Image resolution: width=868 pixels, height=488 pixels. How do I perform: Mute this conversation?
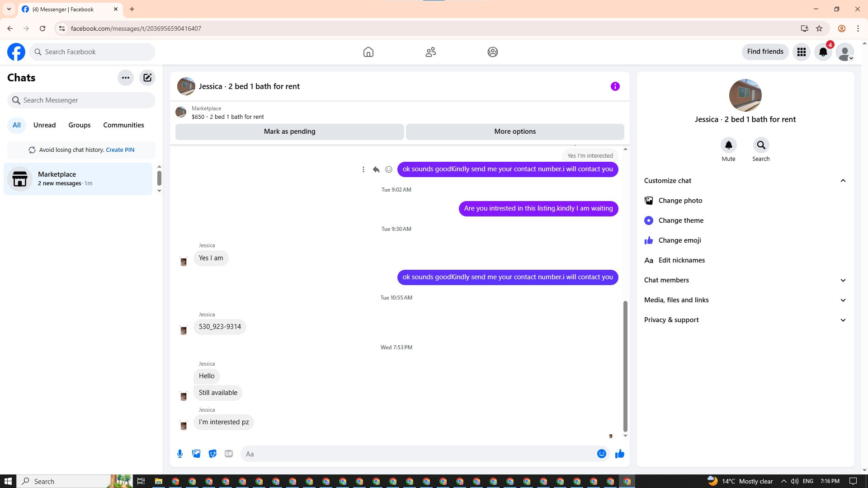tap(728, 145)
